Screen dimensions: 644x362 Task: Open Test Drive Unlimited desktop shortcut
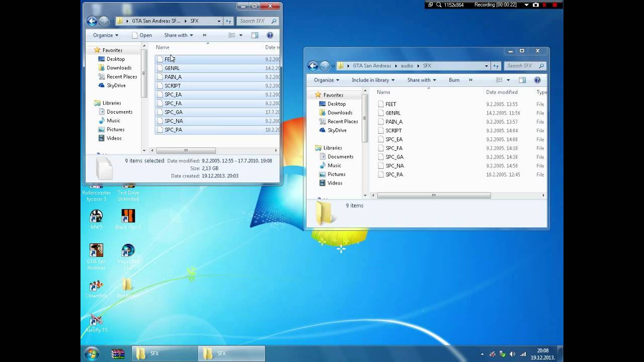[x=128, y=193]
